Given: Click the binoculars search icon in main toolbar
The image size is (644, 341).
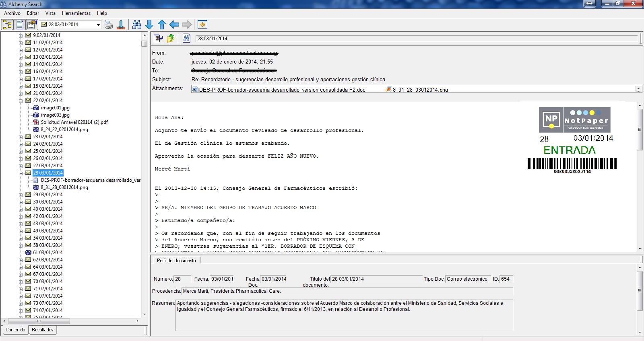Looking at the screenshot, I should (137, 25).
